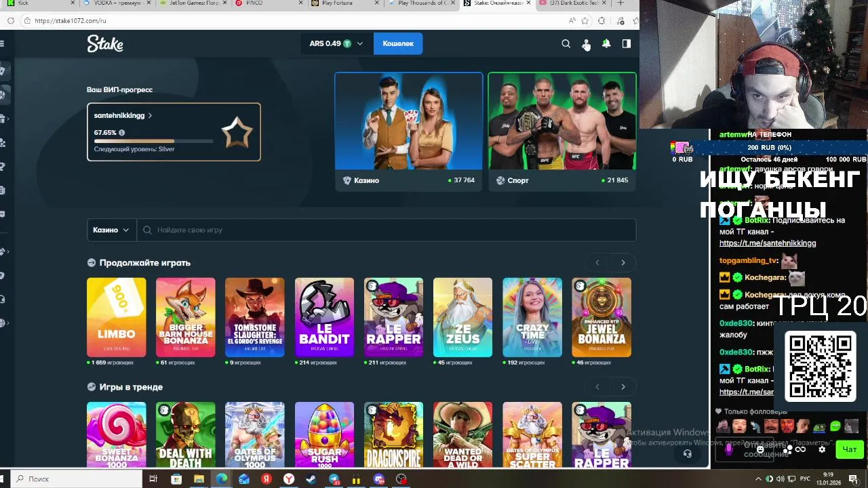Screen dimensions: 868x488
Task: Click the Stake logo
Action: 105,44
